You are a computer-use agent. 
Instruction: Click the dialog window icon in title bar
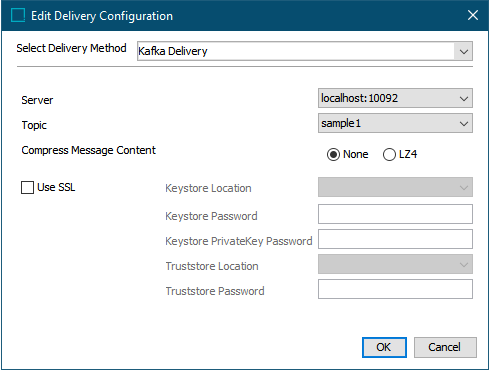click(x=18, y=15)
